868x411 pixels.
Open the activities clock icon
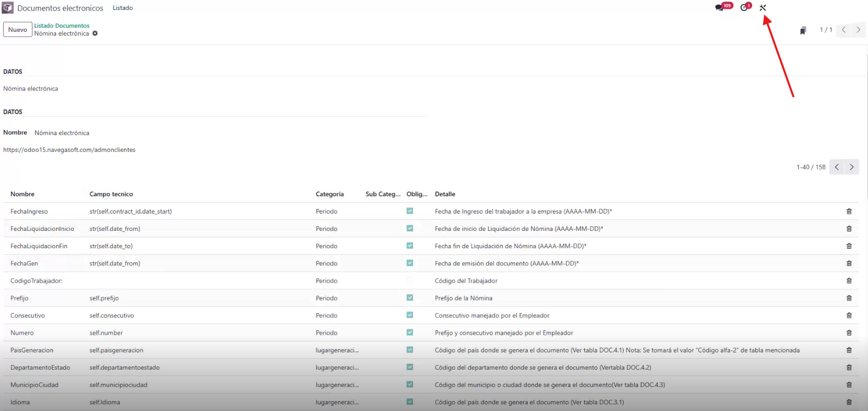[744, 7]
